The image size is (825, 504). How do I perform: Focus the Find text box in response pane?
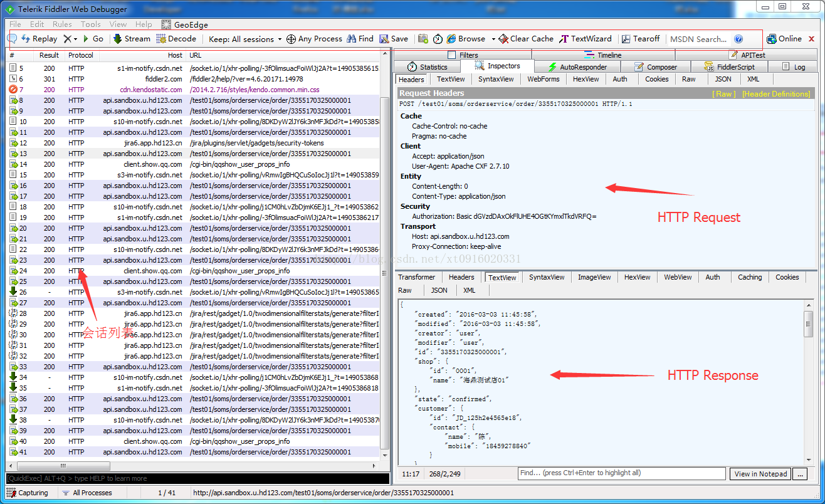point(622,473)
